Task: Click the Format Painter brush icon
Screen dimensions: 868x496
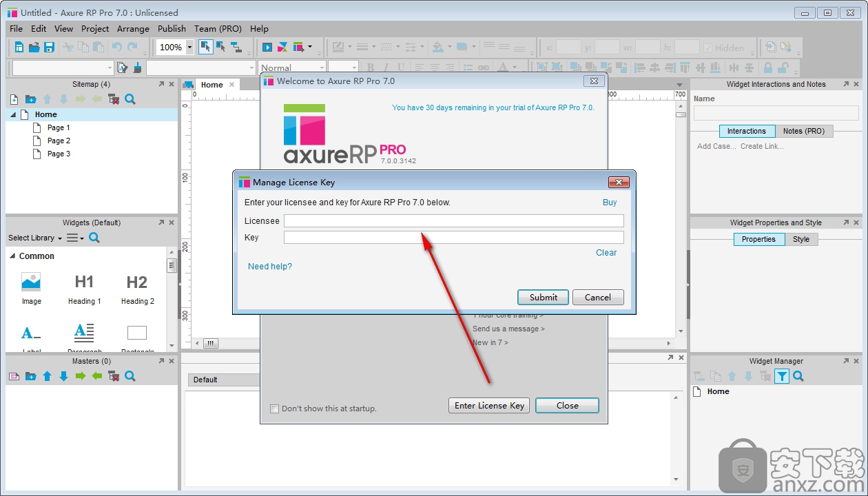Action: coord(137,68)
